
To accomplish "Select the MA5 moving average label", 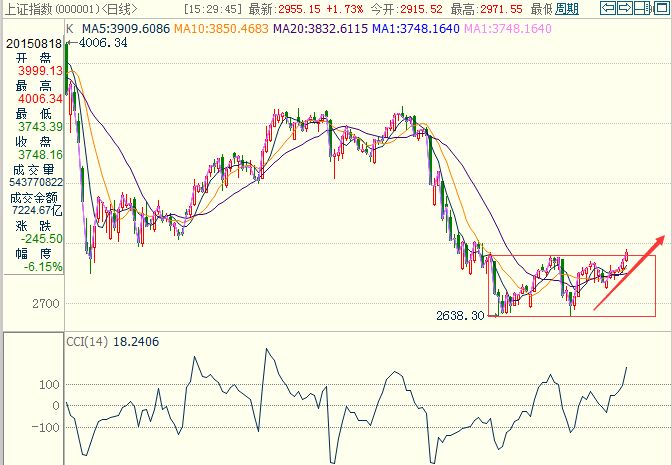I will (x=125, y=28).
